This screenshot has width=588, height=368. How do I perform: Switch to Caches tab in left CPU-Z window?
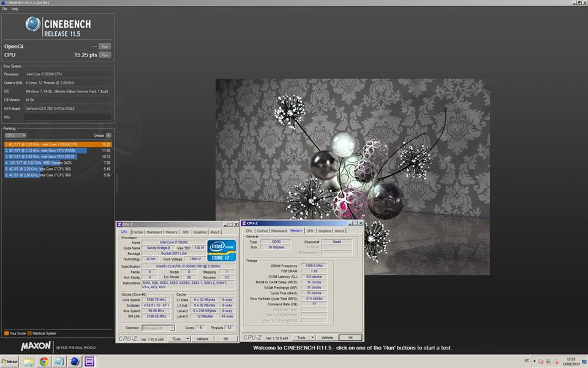(x=138, y=232)
